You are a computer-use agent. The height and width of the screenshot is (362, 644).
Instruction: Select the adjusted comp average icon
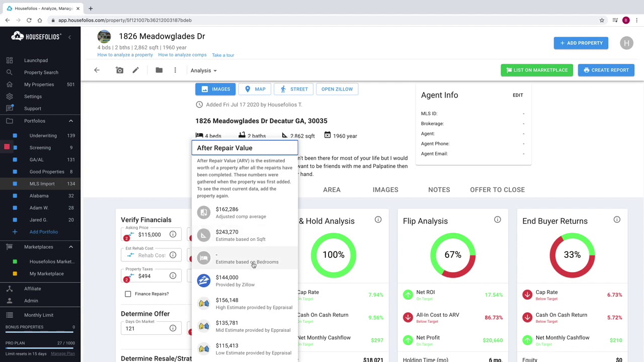[x=204, y=213]
